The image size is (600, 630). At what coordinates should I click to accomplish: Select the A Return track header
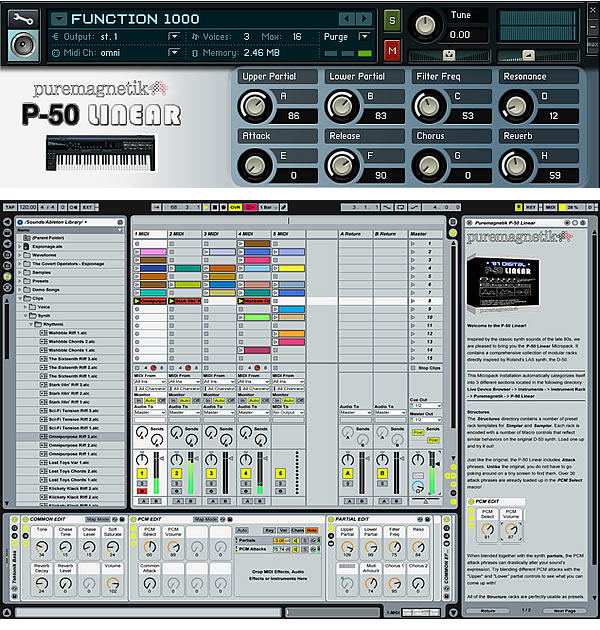[x=355, y=233]
